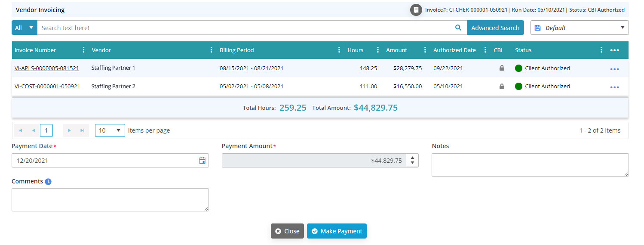Open Billing Period column menu
Screen dimensions: 644x245
click(339, 50)
